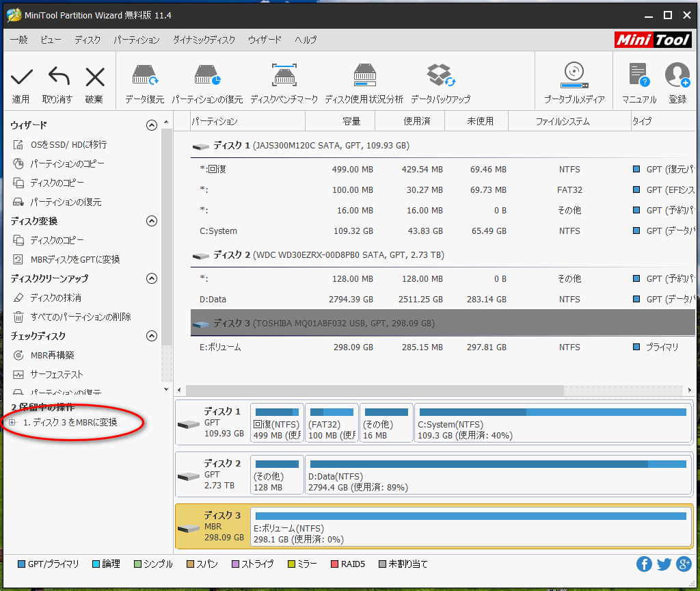
Task: Click the 取り消す undo arrow icon
Action: 58,77
